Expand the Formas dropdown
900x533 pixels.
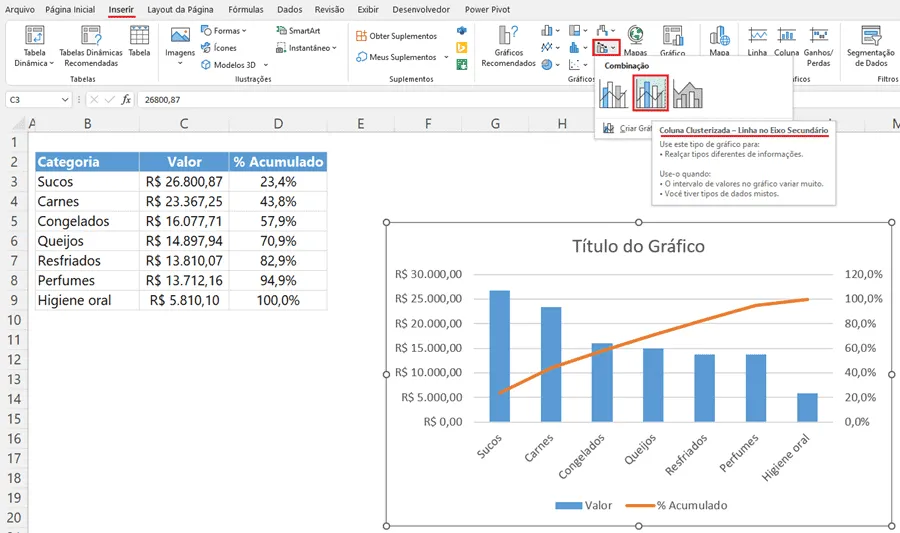244,31
